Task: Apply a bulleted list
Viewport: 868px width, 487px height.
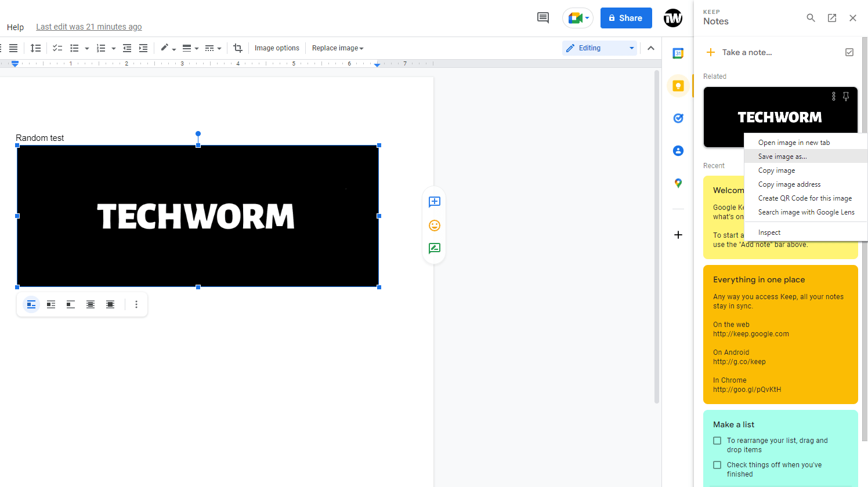Action: (74, 48)
